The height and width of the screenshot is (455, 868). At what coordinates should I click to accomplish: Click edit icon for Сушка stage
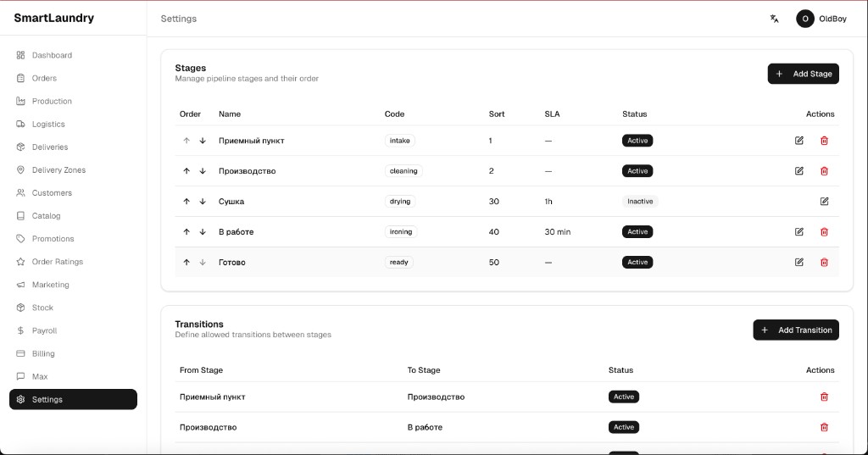pyautogui.click(x=824, y=202)
